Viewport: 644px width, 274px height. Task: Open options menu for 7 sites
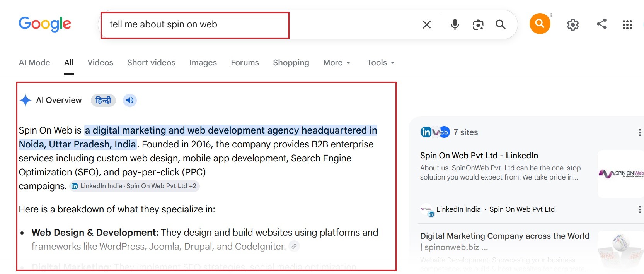[x=640, y=132]
